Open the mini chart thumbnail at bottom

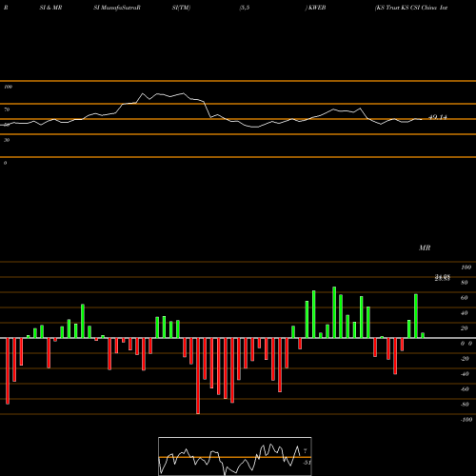pos(235,456)
